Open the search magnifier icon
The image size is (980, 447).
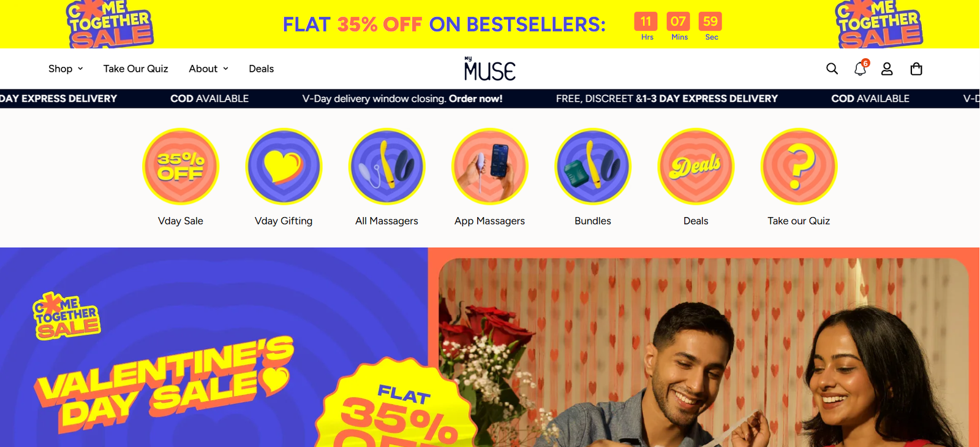[x=832, y=69]
